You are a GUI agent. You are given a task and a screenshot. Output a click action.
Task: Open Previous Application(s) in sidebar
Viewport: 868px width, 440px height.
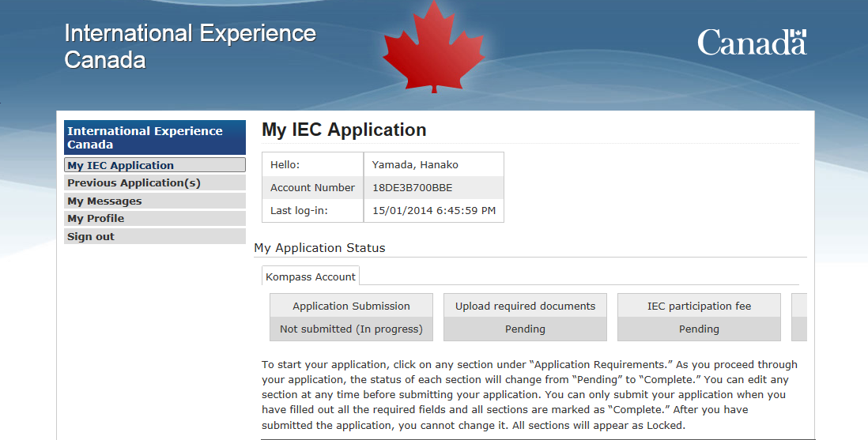point(154,182)
